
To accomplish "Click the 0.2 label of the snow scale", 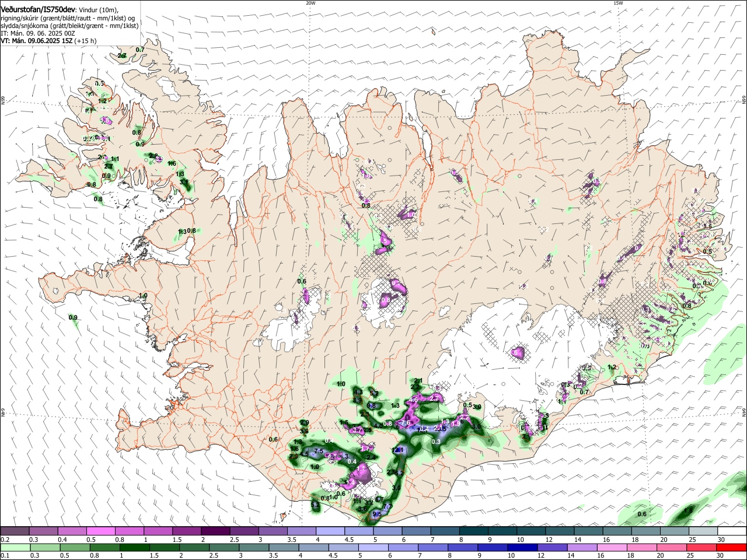I will (x=5, y=540).
